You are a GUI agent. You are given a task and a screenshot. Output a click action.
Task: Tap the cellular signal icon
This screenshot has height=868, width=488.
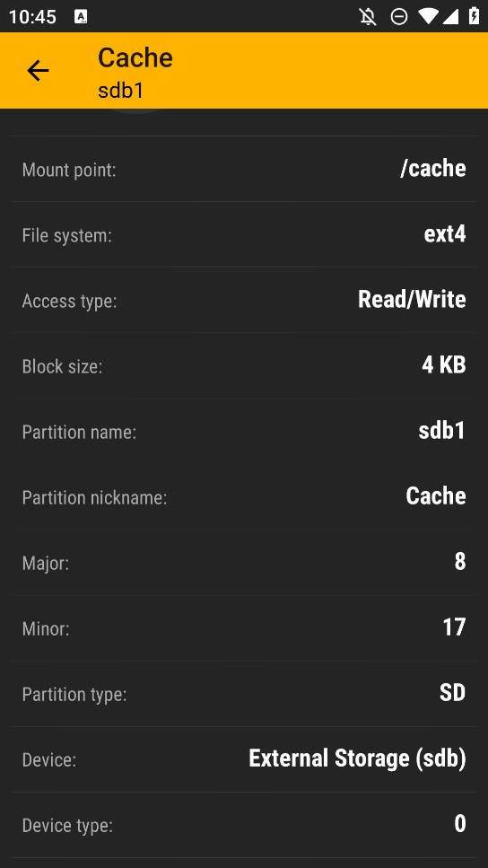(450, 17)
